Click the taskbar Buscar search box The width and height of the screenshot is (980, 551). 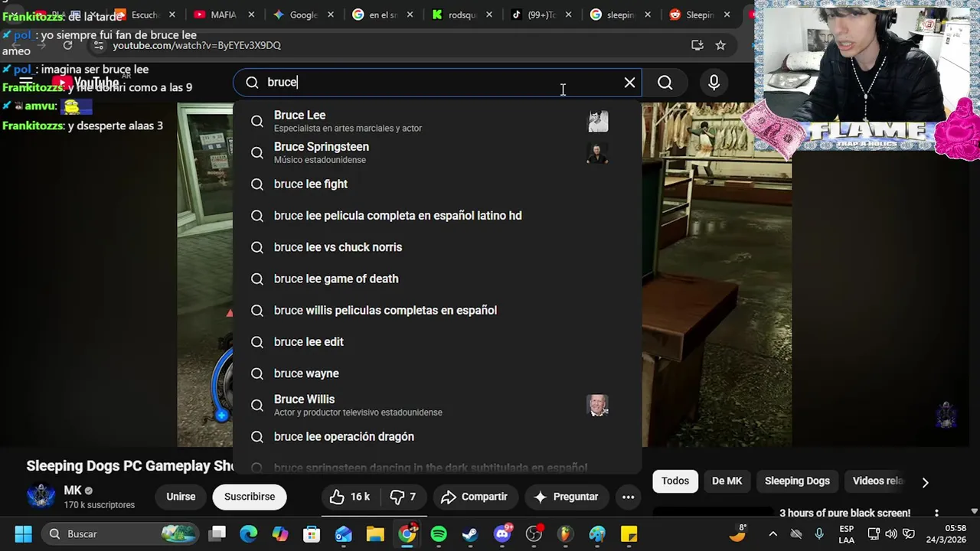[x=119, y=533]
